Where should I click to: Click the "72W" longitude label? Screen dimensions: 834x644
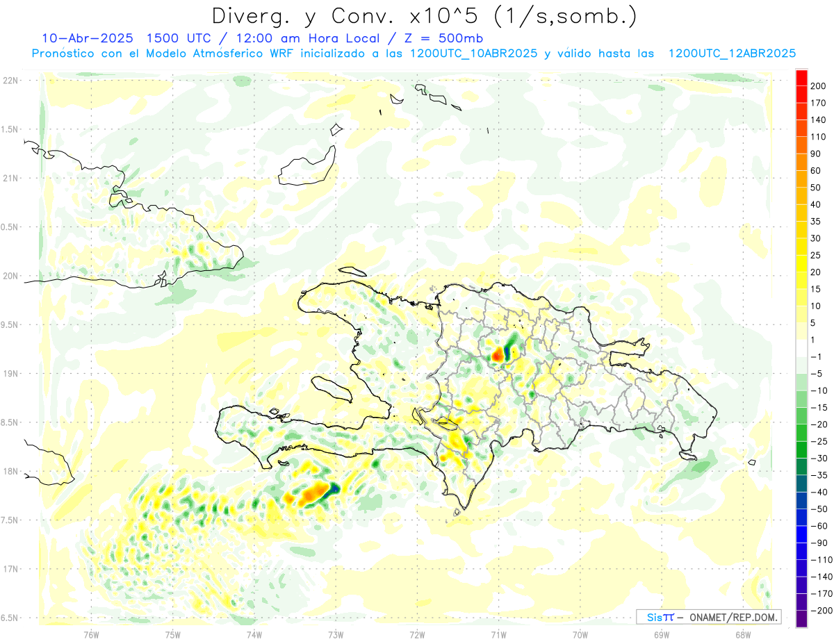[x=417, y=635]
